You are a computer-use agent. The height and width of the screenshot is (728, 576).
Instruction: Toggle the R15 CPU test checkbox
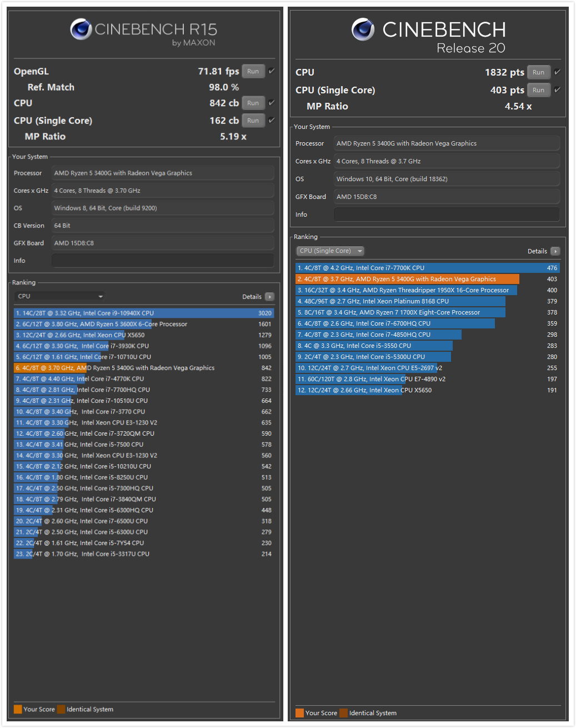[272, 103]
